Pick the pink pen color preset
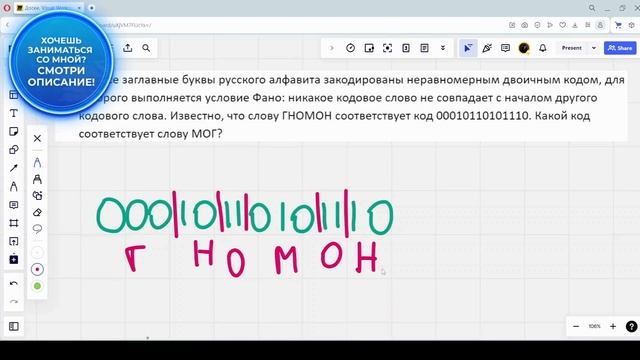The height and width of the screenshot is (360, 640). [37, 269]
